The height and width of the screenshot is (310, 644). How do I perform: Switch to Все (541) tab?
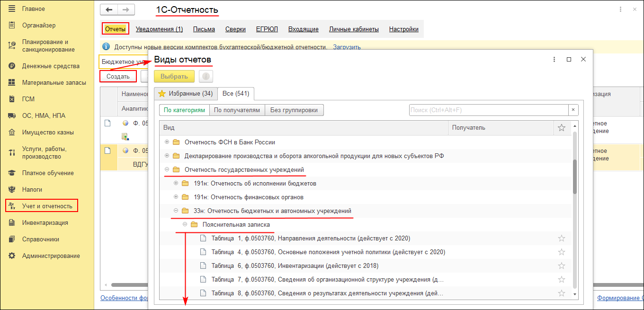[236, 94]
